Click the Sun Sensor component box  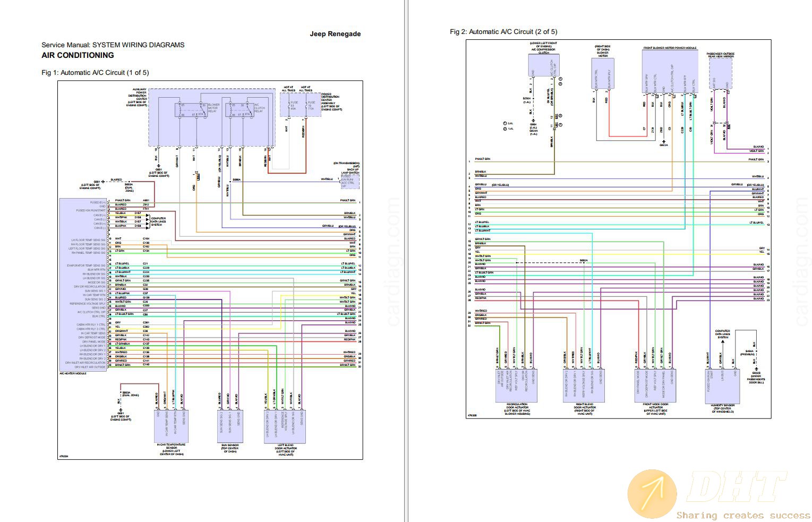(x=230, y=425)
